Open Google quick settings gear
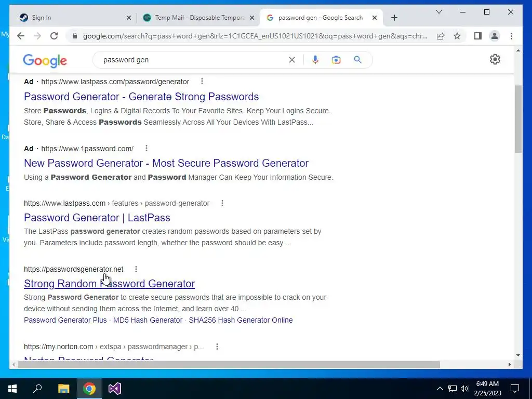Image resolution: width=532 pixels, height=399 pixels. pyautogui.click(x=495, y=59)
